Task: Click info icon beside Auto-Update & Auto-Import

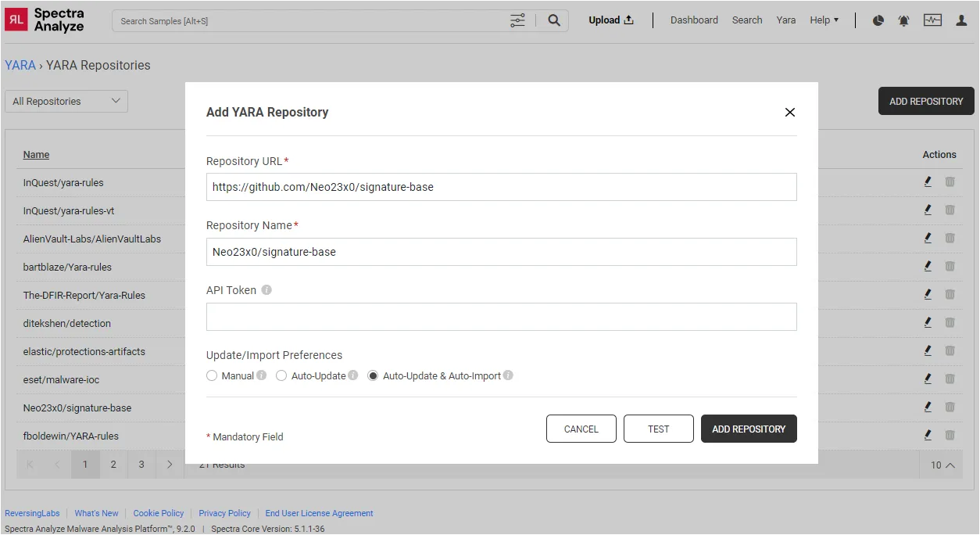Action: point(508,375)
